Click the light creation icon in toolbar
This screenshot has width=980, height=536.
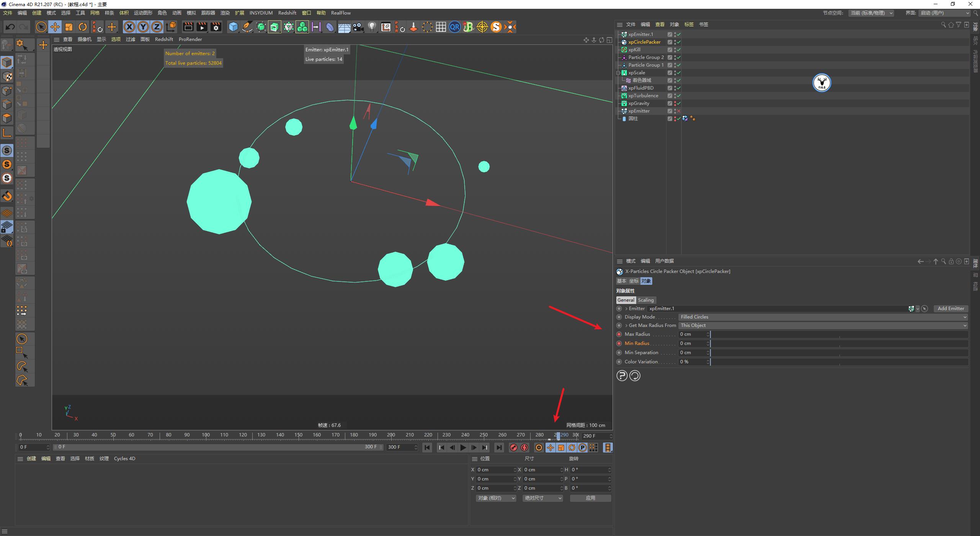tap(372, 27)
